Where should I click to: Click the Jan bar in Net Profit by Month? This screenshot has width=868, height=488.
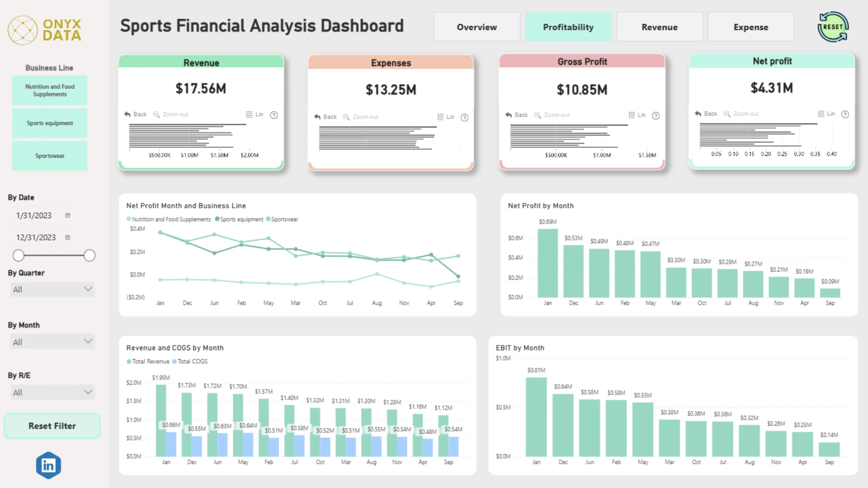pyautogui.click(x=547, y=263)
